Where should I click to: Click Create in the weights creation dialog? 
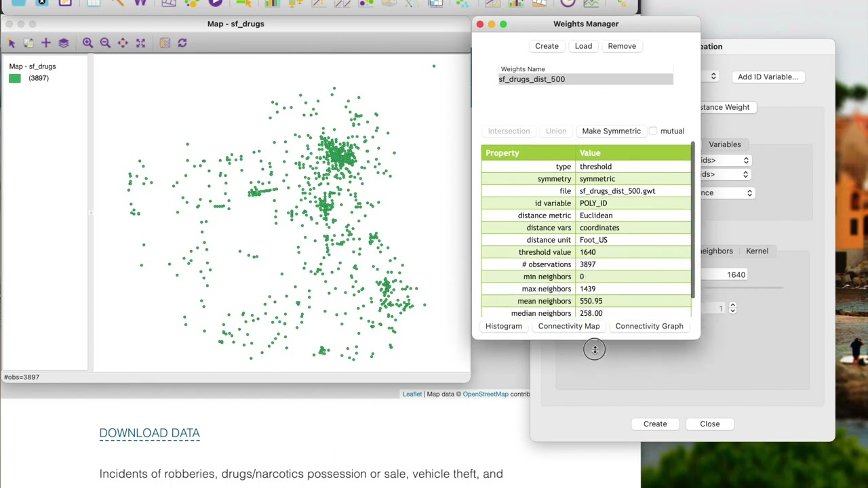tap(655, 424)
